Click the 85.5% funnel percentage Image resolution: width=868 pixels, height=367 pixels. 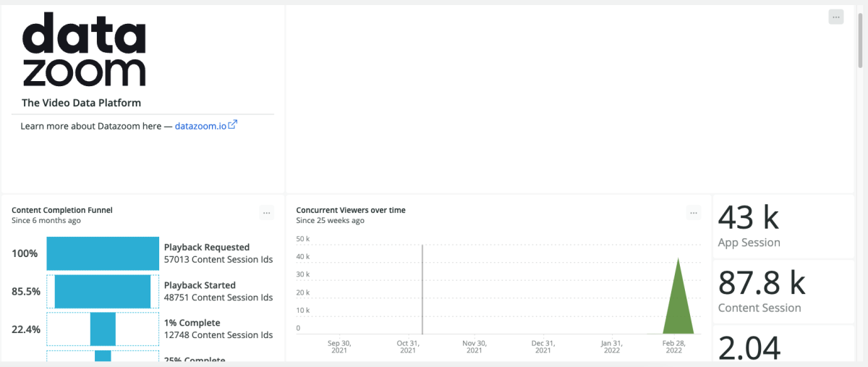pyautogui.click(x=26, y=291)
